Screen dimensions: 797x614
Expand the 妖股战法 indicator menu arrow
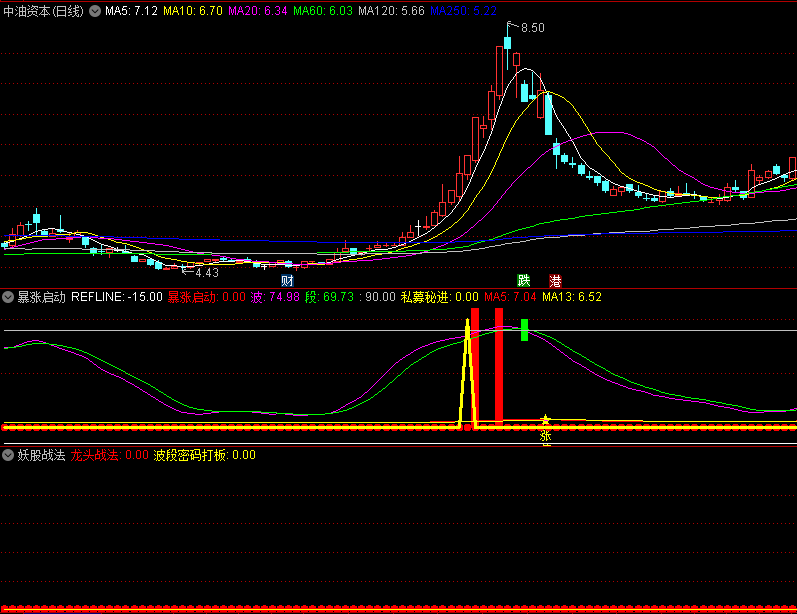pos(8,455)
